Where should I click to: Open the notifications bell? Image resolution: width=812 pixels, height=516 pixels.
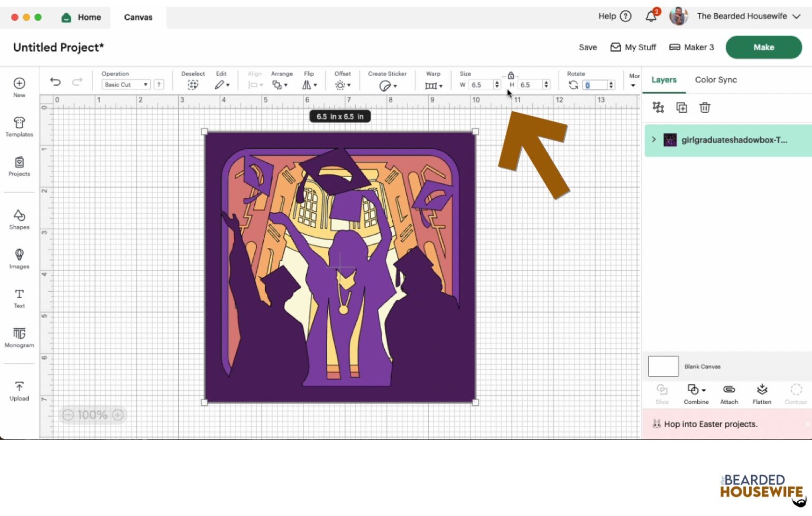tap(651, 16)
